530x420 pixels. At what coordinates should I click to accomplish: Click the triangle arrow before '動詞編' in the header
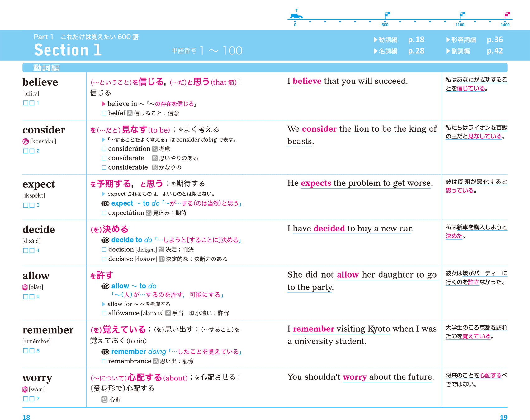point(376,40)
